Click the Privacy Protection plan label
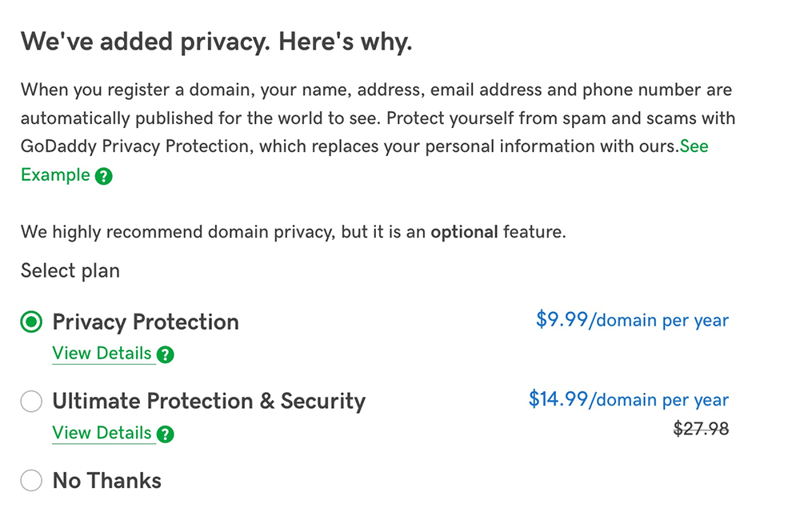 point(146,322)
